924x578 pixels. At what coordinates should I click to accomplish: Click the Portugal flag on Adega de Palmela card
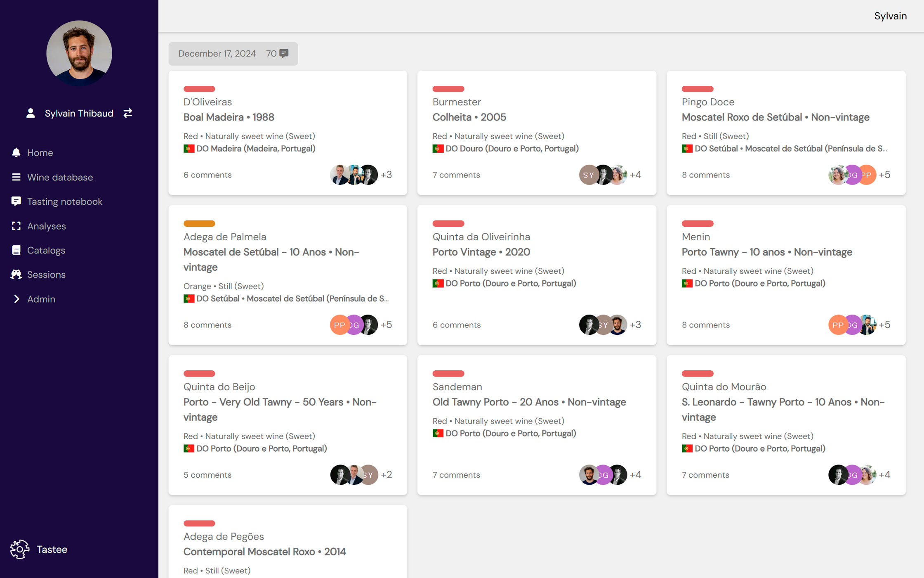tap(189, 298)
